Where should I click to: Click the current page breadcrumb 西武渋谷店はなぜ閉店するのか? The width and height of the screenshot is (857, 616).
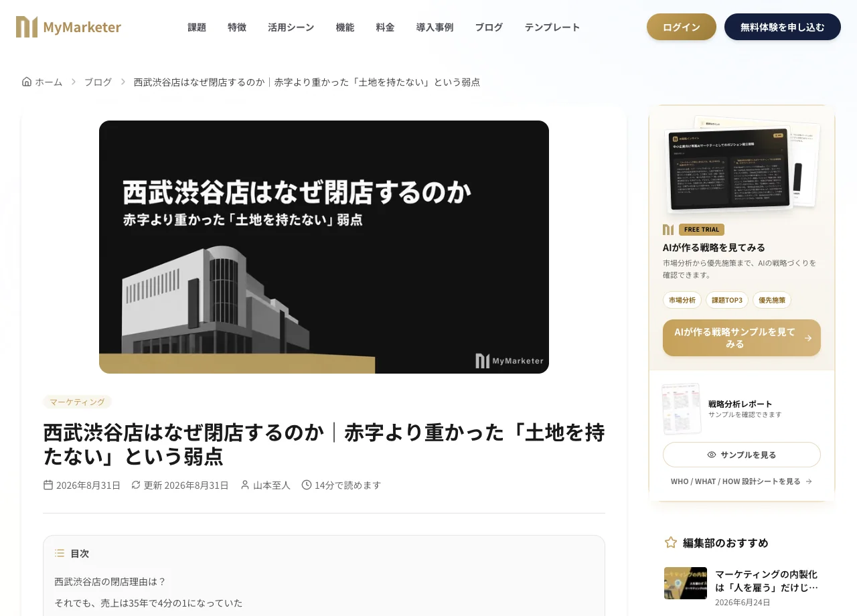point(307,82)
